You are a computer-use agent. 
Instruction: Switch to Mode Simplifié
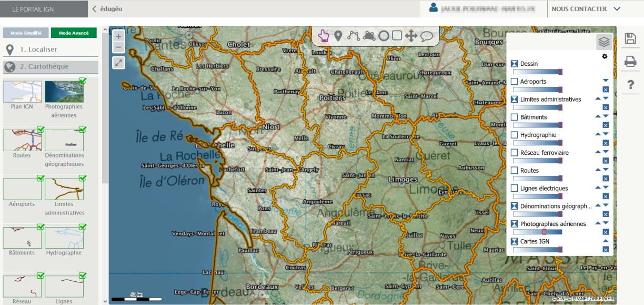(x=25, y=33)
